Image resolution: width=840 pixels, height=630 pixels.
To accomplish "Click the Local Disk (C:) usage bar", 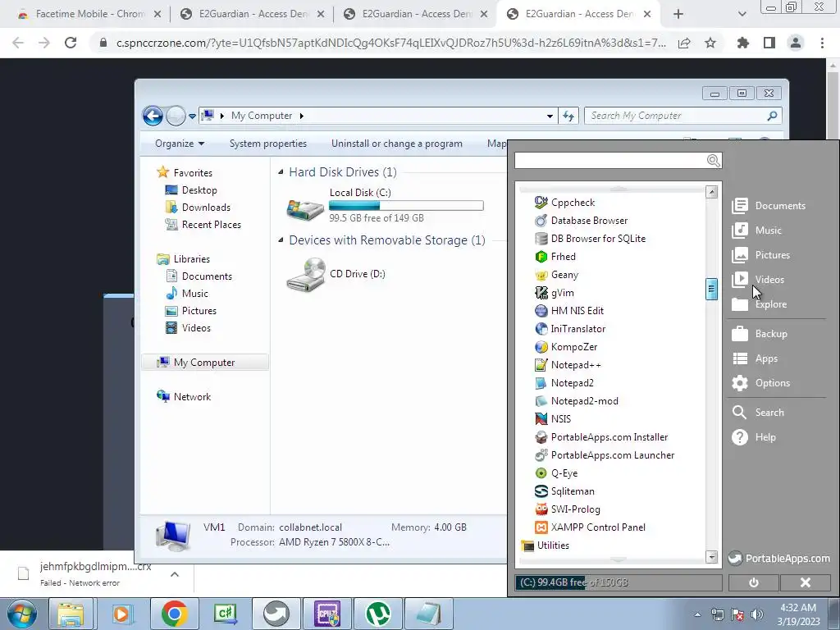I will click(406, 206).
